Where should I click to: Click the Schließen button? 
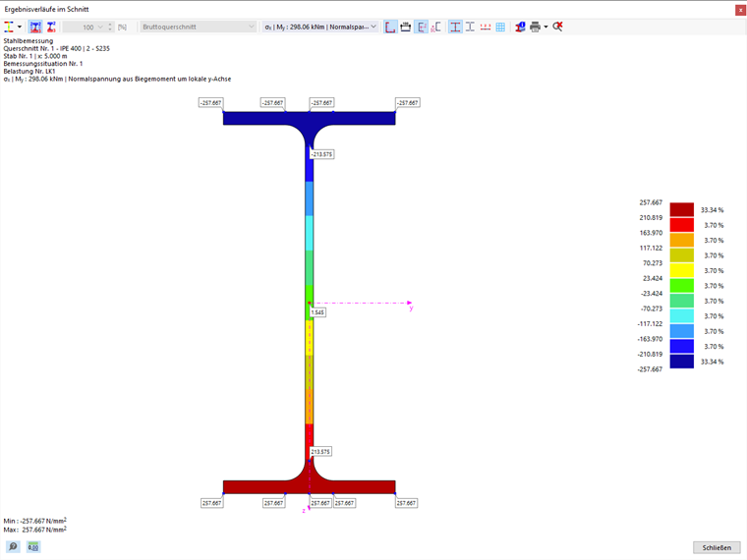[717, 547]
